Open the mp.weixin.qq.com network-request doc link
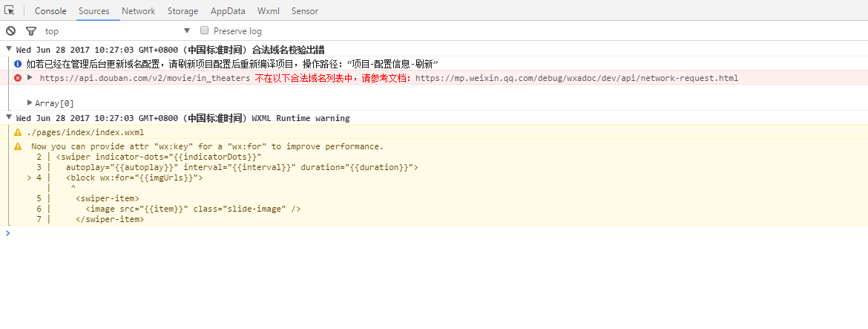868x329 pixels. (x=576, y=78)
